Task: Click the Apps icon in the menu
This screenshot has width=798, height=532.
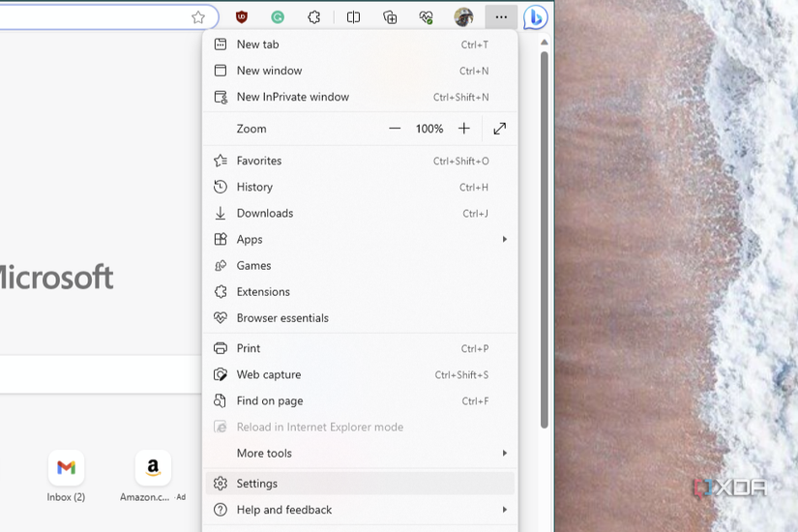Action: 221,239
